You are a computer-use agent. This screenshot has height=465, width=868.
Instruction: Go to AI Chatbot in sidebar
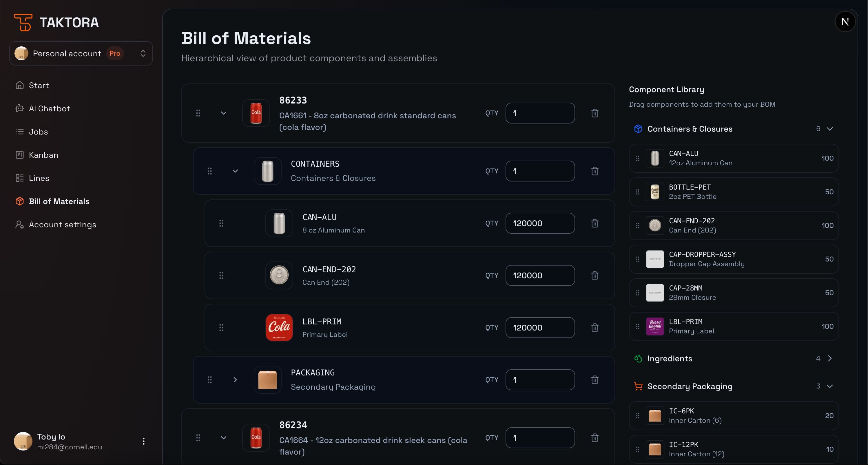click(49, 109)
